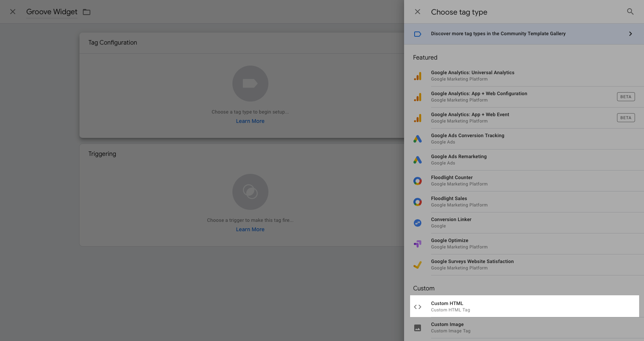Click Google Ads Conversion Tracking icon
Image resolution: width=644 pixels, height=341 pixels.
coord(418,139)
